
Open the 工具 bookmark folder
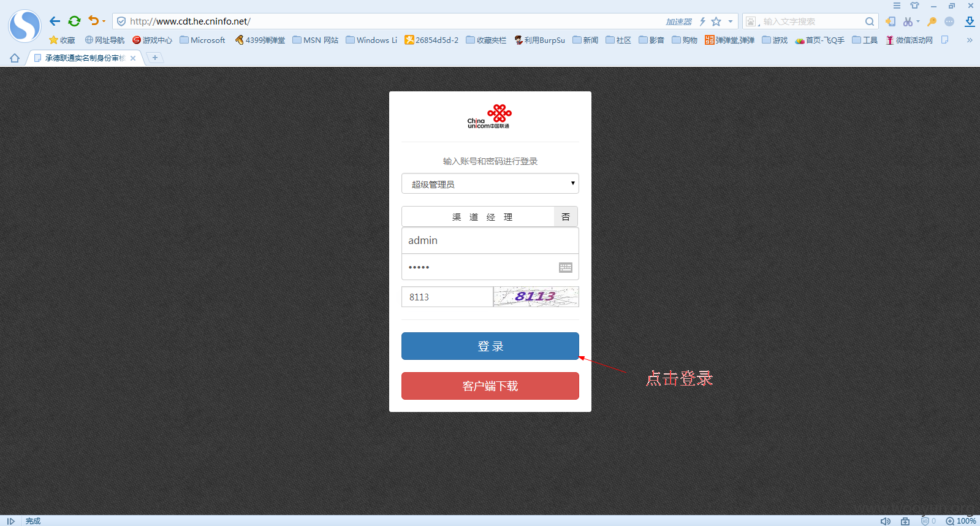(x=865, y=40)
